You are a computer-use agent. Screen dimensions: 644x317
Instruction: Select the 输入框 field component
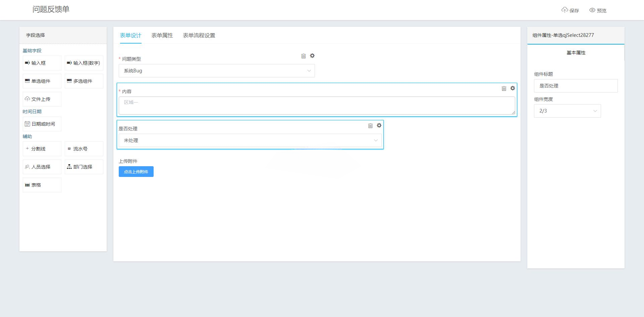point(42,63)
